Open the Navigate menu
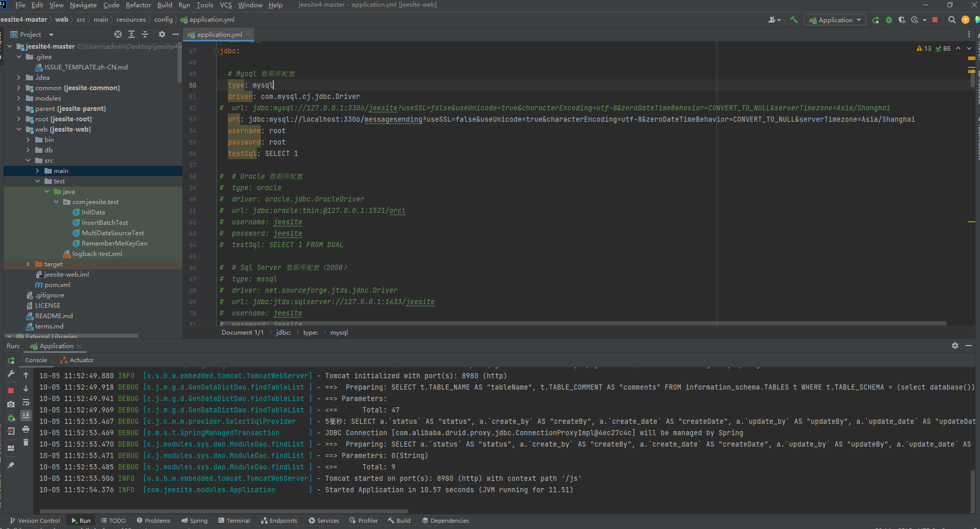The image size is (980, 529). pyautogui.click(x=83, y=5)
